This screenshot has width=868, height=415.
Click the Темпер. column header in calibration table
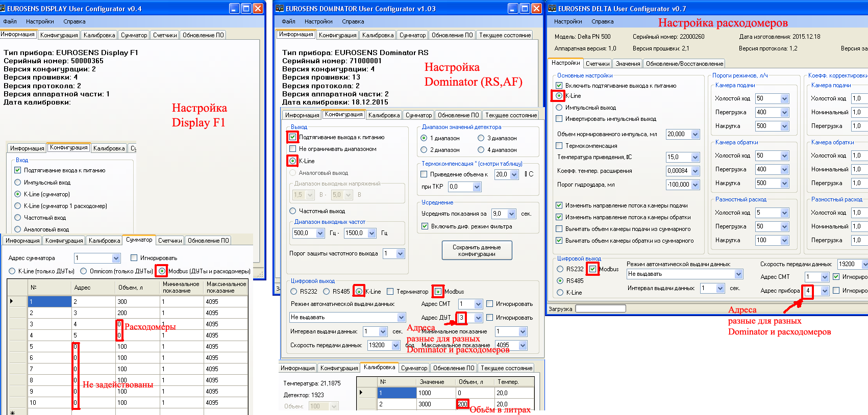tap(514, 381)
